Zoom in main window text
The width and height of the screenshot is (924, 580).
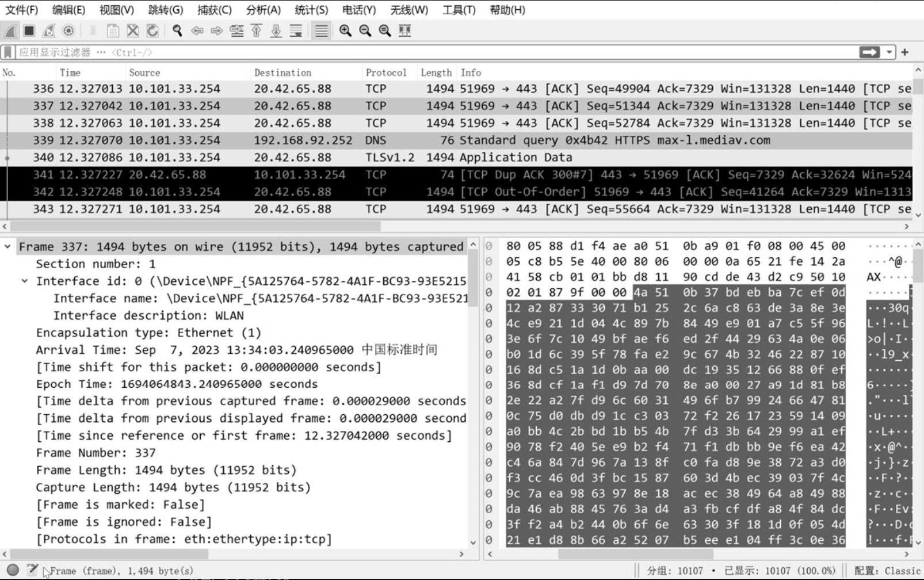(x=345, y=31)
